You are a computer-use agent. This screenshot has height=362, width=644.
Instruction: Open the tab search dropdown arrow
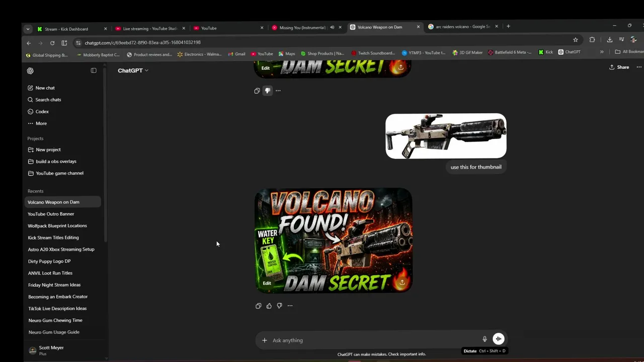click(x=28, y=29)
